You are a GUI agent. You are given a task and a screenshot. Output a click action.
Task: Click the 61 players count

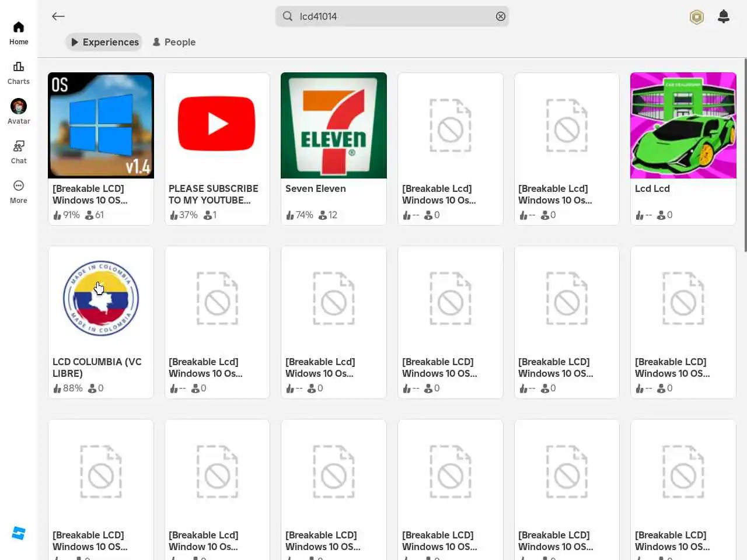coord(100,215)
